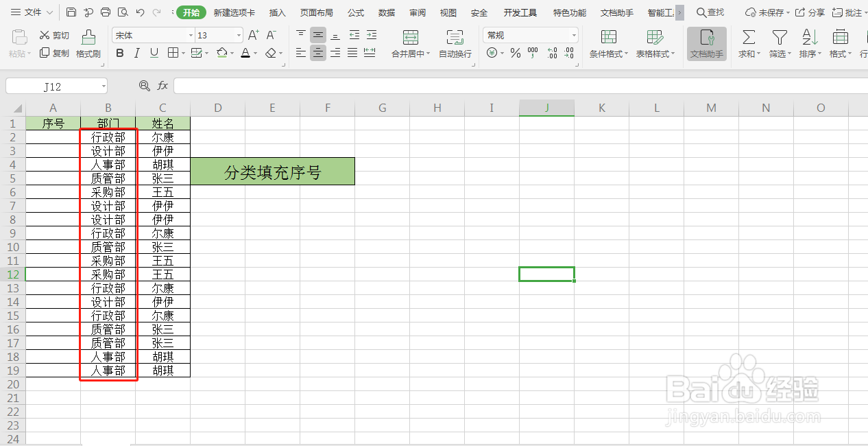
Task: Click the 求和 AutoSum button
Action: tap(749, 44)
